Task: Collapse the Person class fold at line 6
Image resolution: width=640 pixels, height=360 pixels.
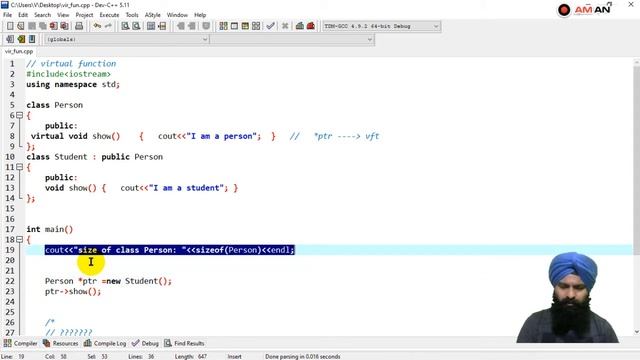Action: (x=19, y=116)
